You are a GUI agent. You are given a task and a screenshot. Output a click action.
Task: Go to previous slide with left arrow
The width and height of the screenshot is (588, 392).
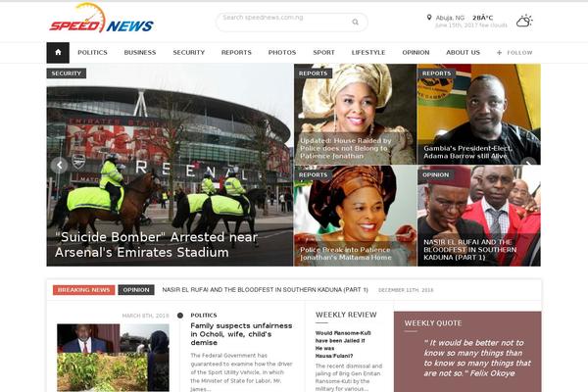(x=59, y=165)
